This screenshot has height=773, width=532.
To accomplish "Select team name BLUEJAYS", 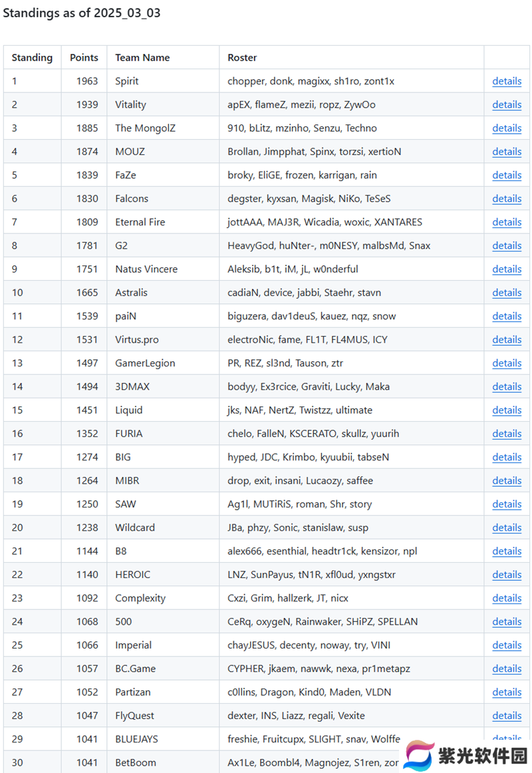I will [136, 739].
